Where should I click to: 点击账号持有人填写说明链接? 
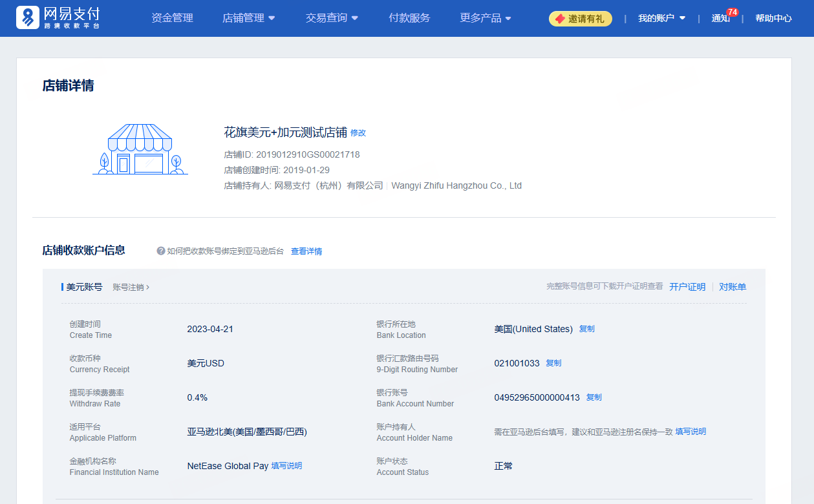[690, 431]
